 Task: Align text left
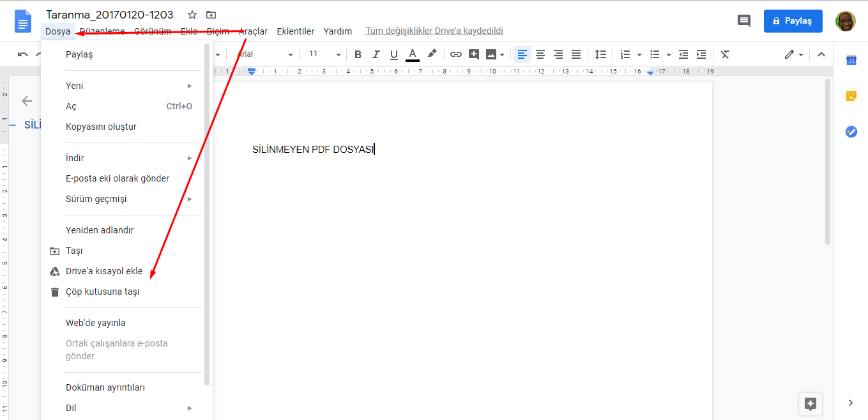522,54
